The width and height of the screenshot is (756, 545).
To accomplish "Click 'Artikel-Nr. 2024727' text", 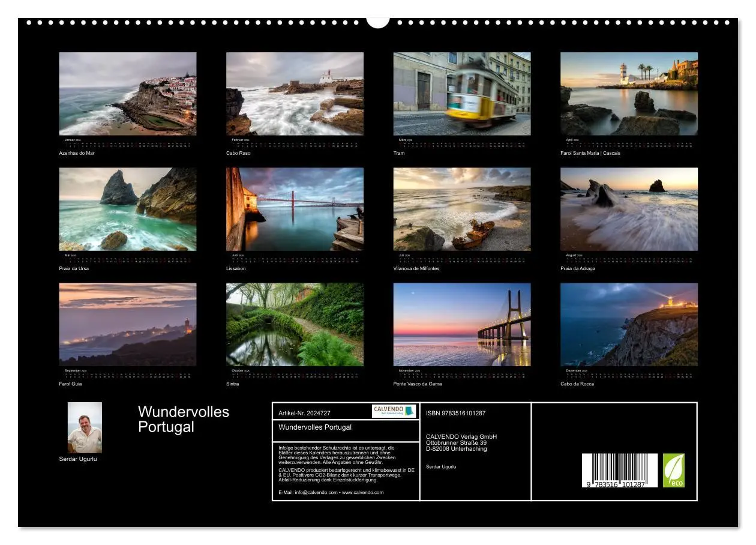I will 305,414.
